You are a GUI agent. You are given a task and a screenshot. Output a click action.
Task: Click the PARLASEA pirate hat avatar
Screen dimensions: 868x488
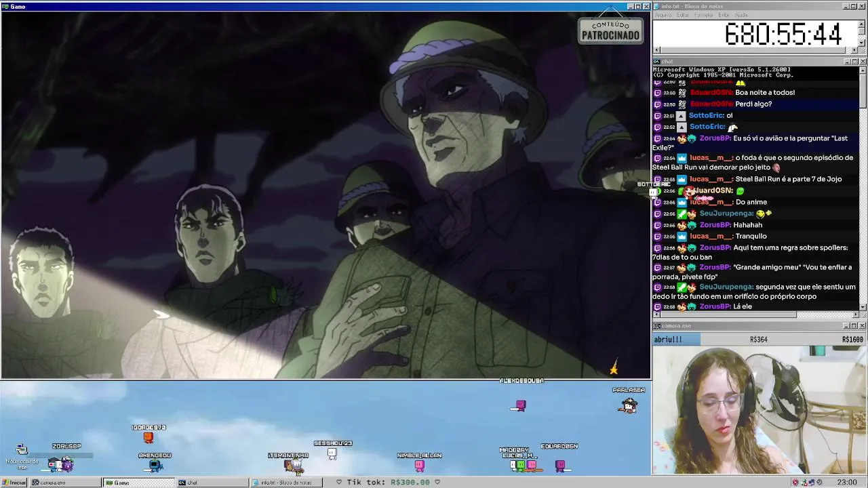point(628,405)
